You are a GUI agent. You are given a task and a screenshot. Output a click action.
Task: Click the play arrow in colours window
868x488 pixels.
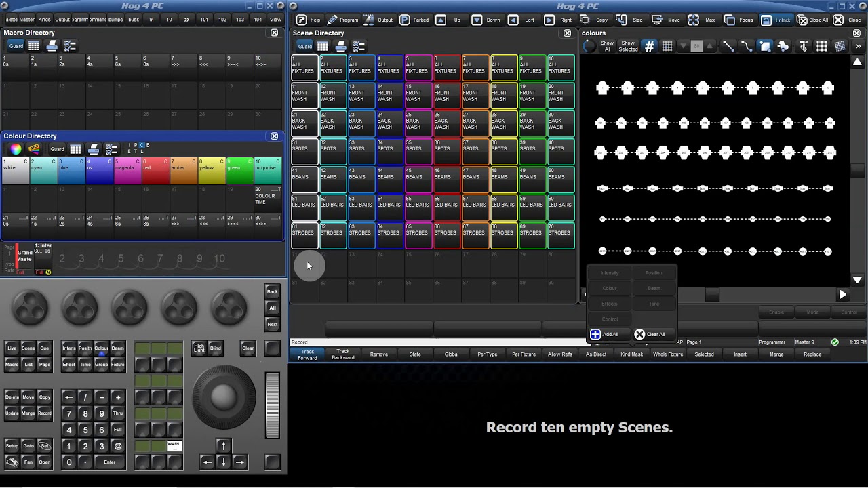pos(842,295)
